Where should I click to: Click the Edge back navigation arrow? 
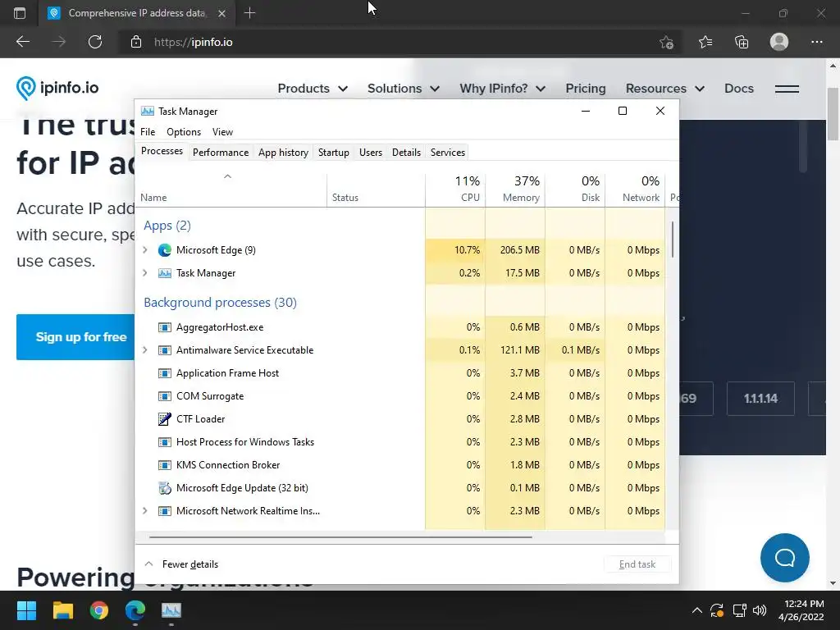[x=22, y=42]
